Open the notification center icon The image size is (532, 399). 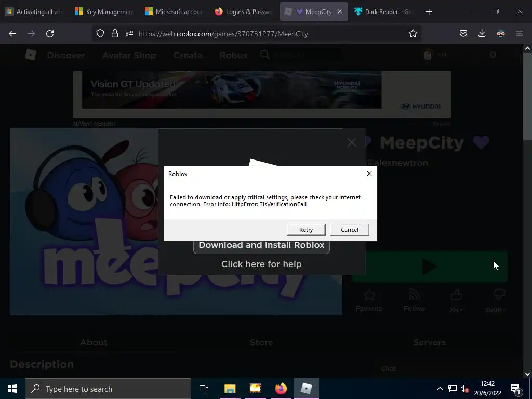click(515, 389)
